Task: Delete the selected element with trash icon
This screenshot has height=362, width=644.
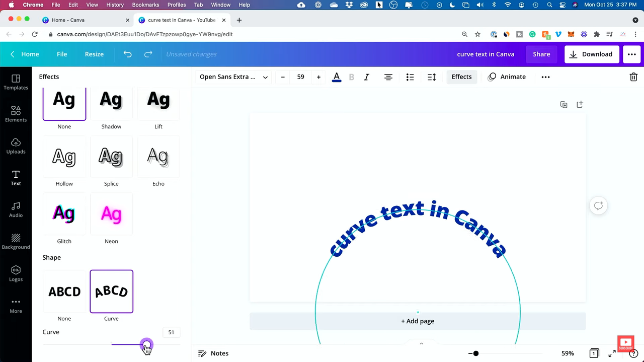Action: click(x=633, y=77)
